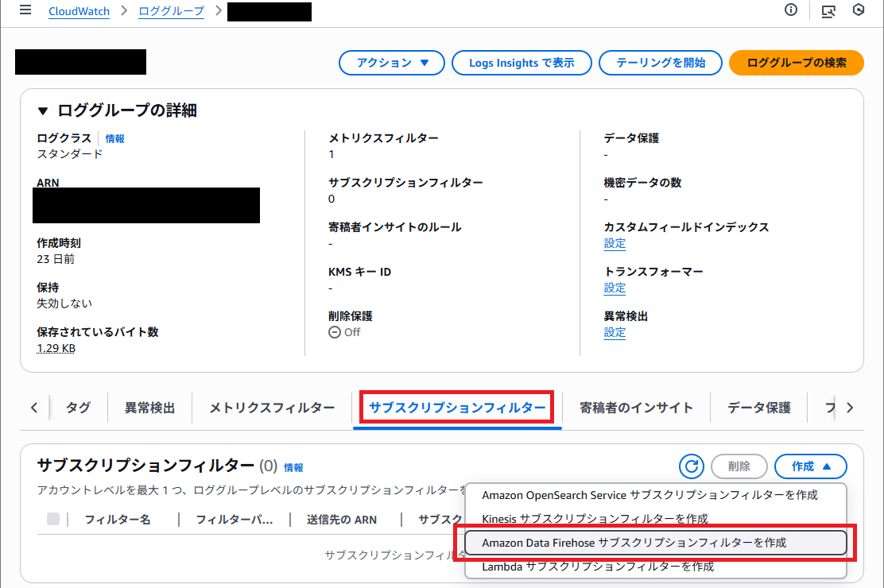
Task: Click 設定 under トランスフォーマー
Action: pos(615,288)
